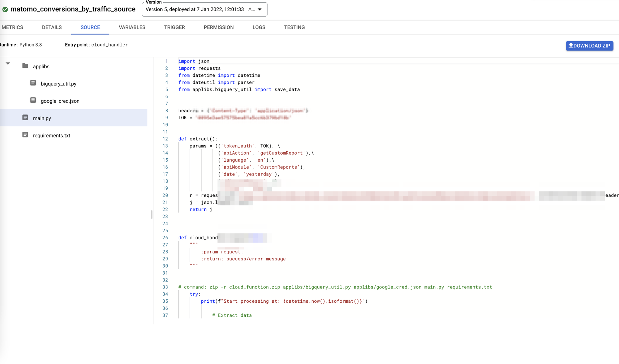This screenshot has height=364, width=619.
Task: Click the main.py file icon
Action: [25, 117]
